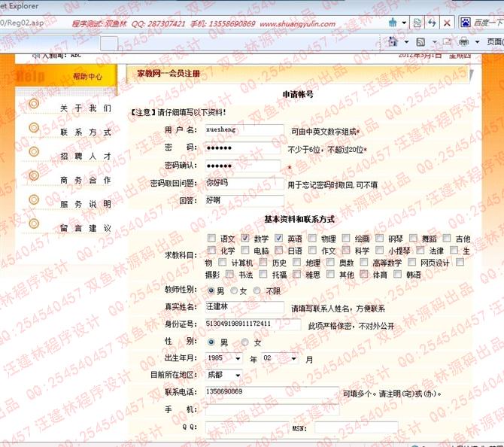Select 女 for 教师性别
This screenshot has width=504, height=447.
234,290
